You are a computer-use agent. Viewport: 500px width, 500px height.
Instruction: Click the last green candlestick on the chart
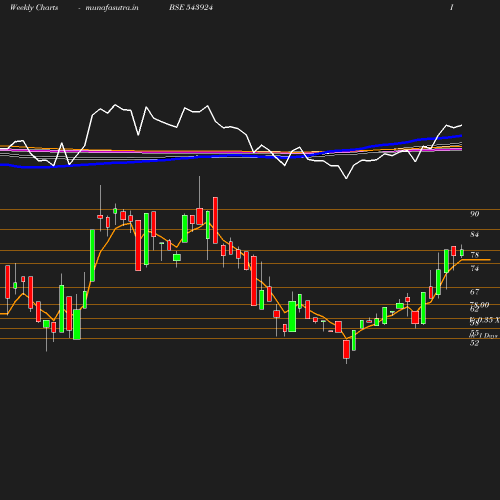(x=462, y=253)
